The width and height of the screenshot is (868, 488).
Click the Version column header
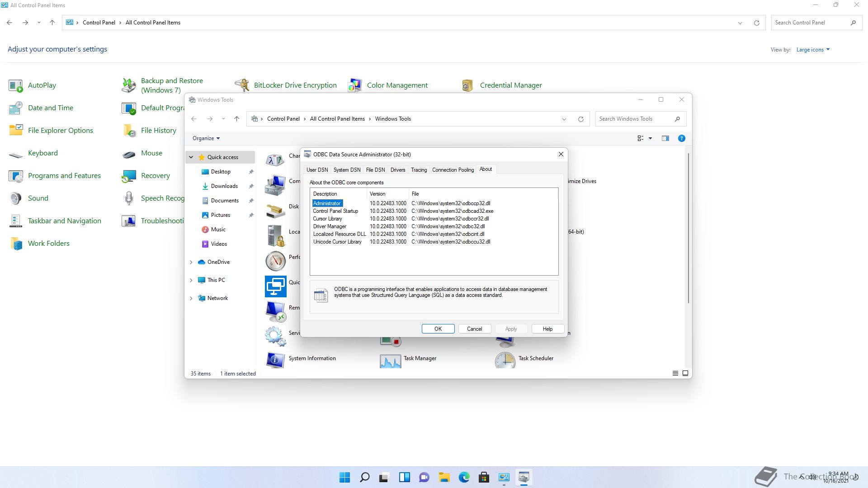click(387, 194)
